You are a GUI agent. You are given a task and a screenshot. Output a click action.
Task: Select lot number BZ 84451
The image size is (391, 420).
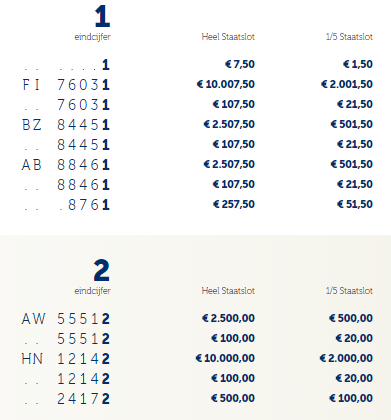click(66, 125)
